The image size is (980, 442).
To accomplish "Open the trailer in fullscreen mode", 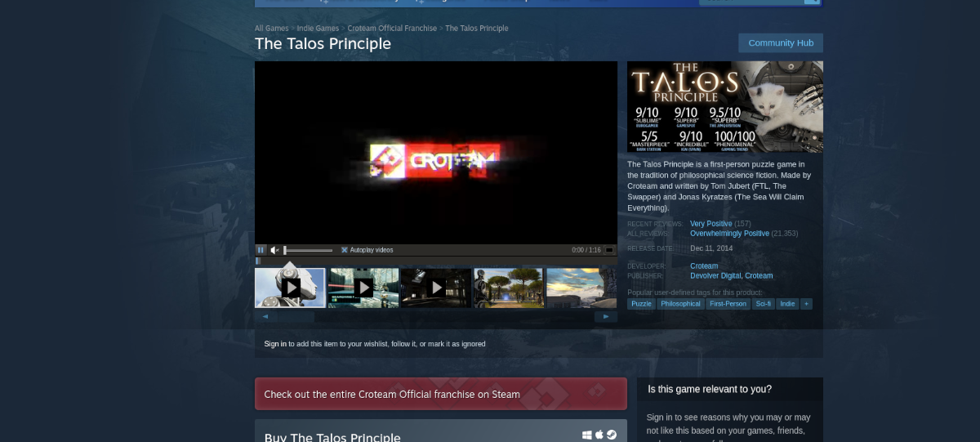I will [x=609, y=250].
